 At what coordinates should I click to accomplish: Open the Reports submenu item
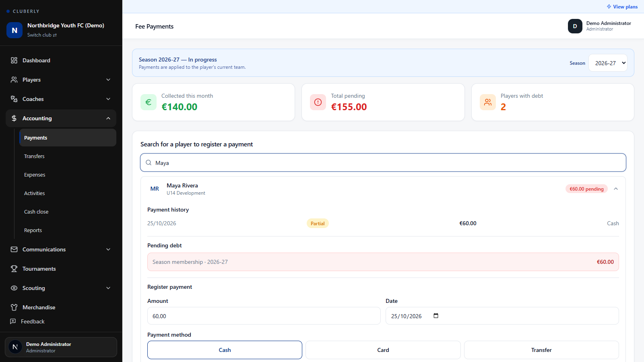point(68,230)
